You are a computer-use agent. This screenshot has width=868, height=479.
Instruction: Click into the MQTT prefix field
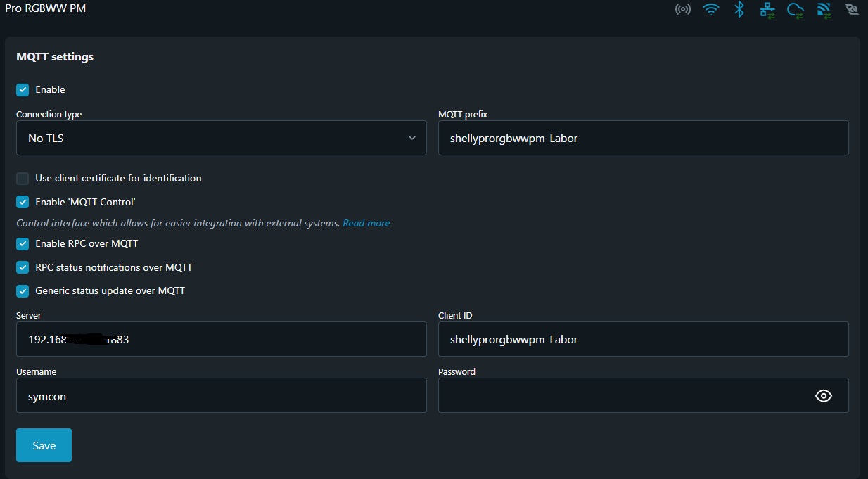click(643, 138)
